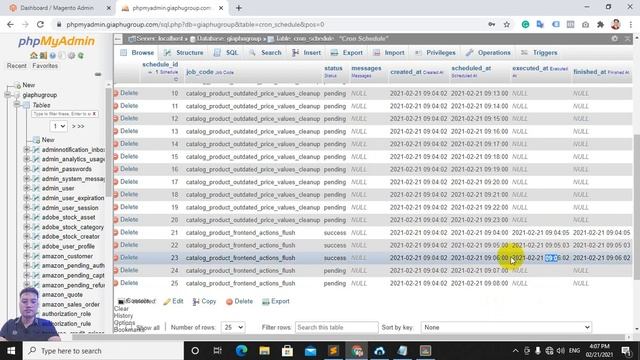
Task: Click the page settings gear in breadcrumb bar
Action: pos(615,38)
